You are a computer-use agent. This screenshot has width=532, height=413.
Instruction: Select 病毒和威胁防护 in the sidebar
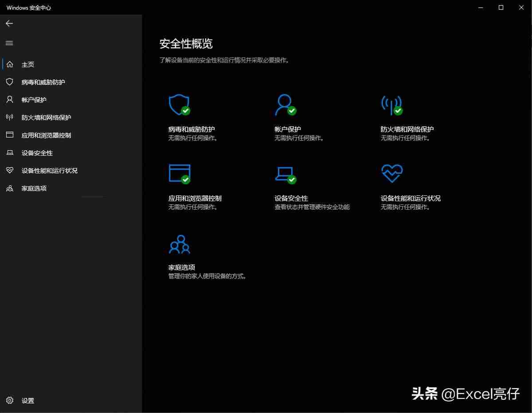43,82
